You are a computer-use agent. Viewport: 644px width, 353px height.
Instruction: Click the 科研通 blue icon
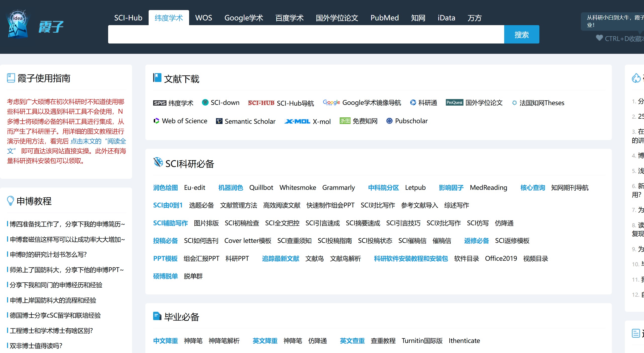tap(413, 103)
